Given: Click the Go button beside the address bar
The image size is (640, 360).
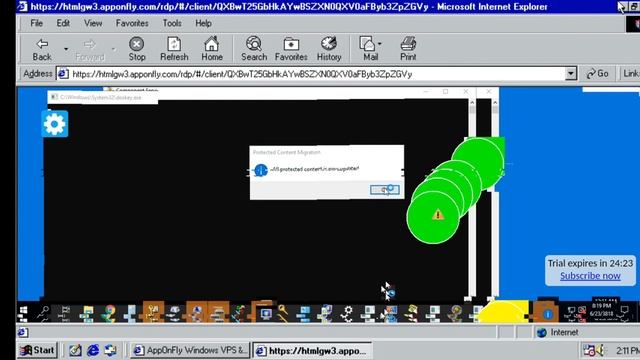Looking at the screenshot, I should 598,74.
